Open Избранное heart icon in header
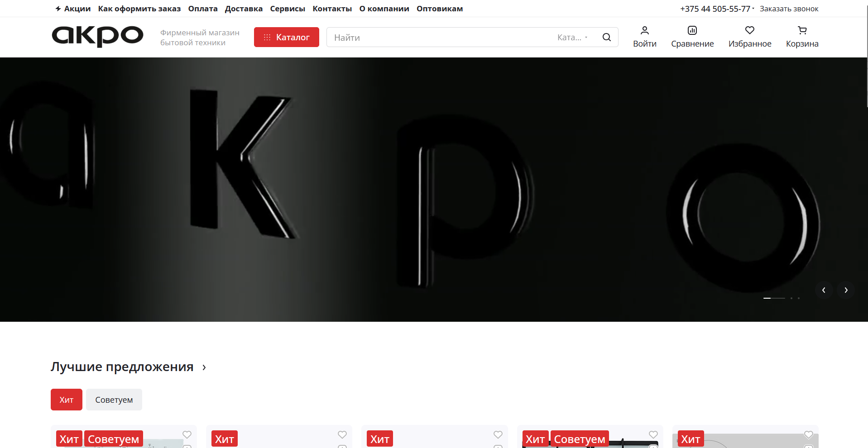The width and height of the screenshot is (868, 448). click(749, 30)
